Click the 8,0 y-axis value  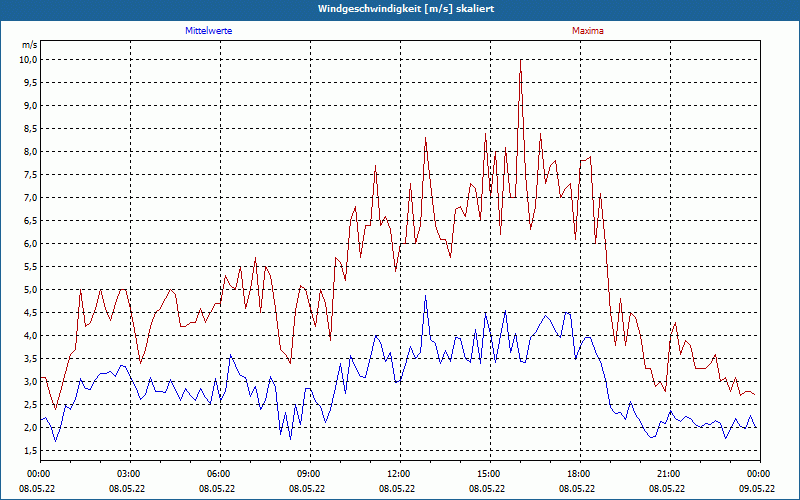click(x=31, y=152)
